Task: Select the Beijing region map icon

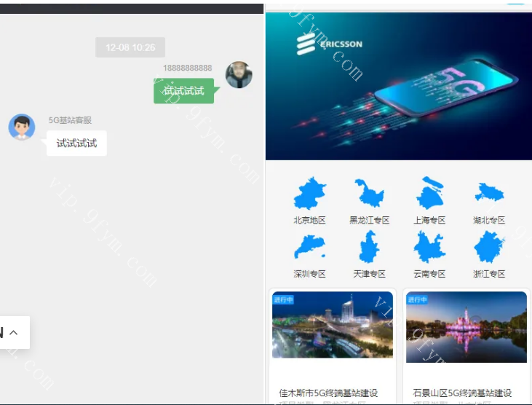Action: coord(309,194)
